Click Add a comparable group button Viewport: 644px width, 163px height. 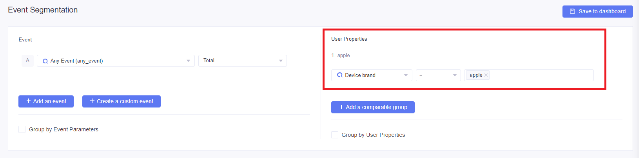pyautogui.click(x=373, y=107)
